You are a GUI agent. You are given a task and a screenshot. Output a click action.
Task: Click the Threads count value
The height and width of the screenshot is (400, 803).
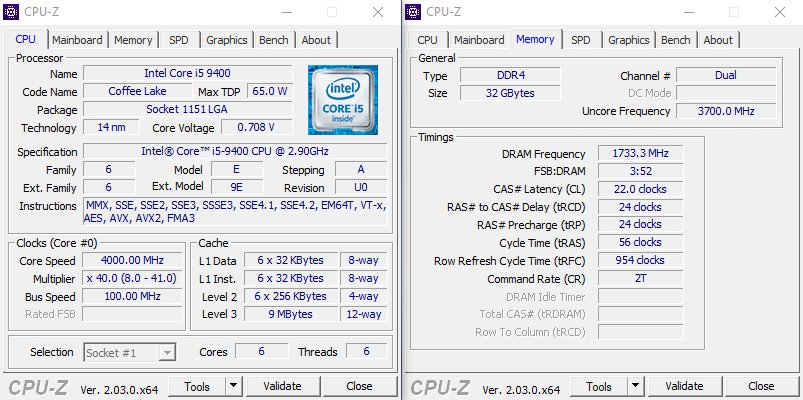[366, 351]
